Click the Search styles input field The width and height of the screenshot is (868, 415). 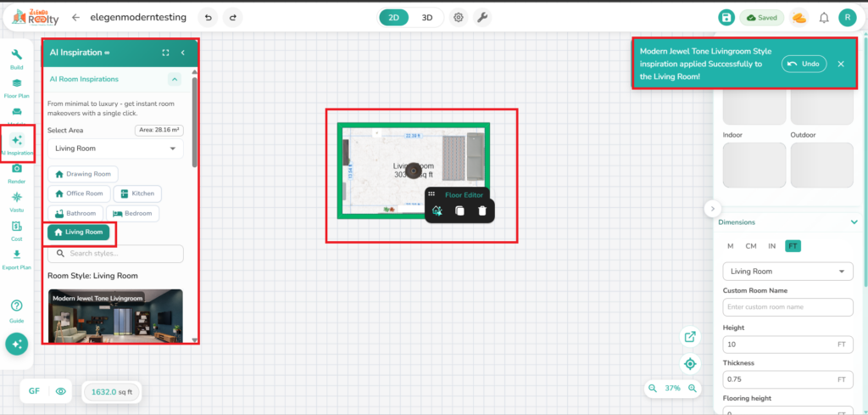click(x=115, y=254)
